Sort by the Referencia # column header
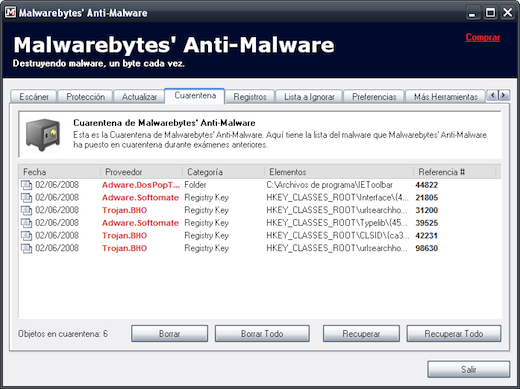Viewport: 520px width, 389px height. [455, 172]
